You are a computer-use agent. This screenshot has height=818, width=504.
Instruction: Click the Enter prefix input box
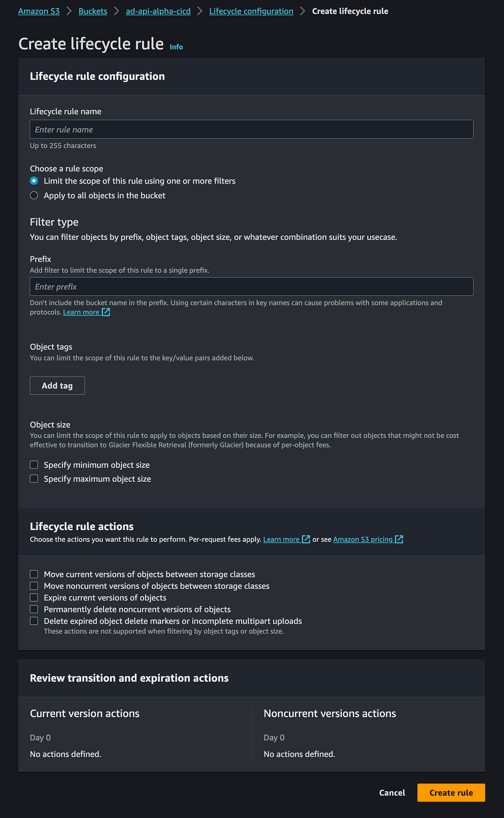[251, 286]
